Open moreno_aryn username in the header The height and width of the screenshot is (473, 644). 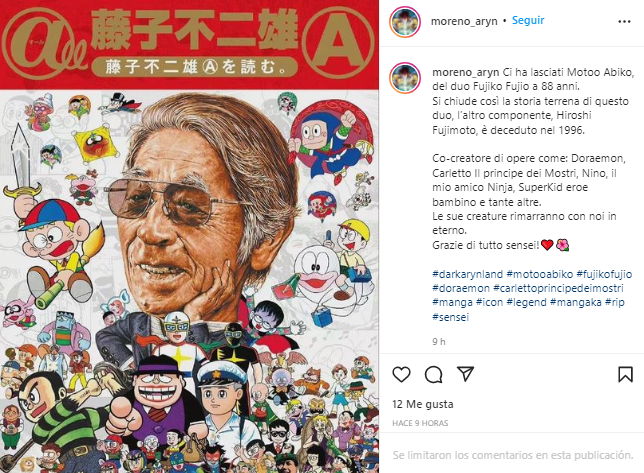464,21
